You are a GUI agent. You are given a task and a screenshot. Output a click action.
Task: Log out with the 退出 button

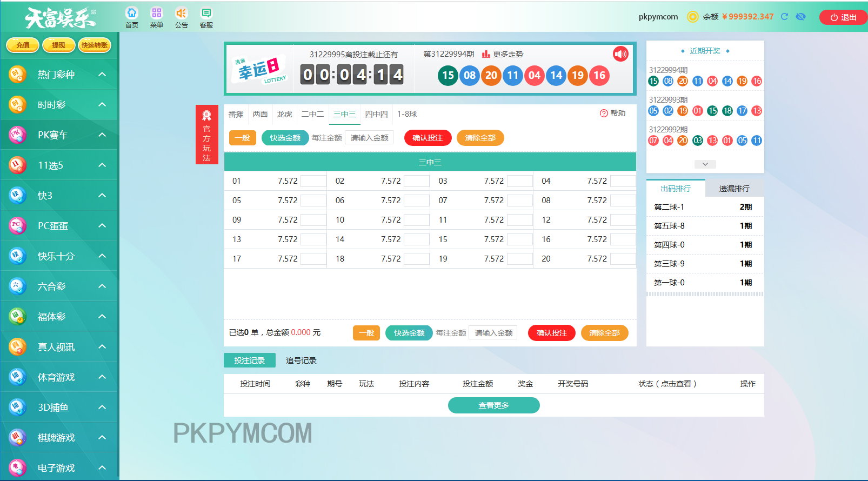click(x=843, y=17)
